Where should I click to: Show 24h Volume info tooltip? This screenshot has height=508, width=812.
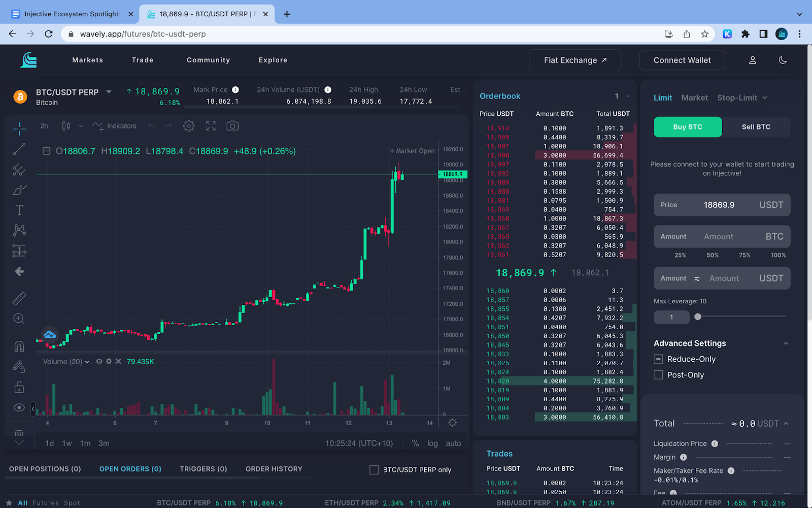(328, 90)
